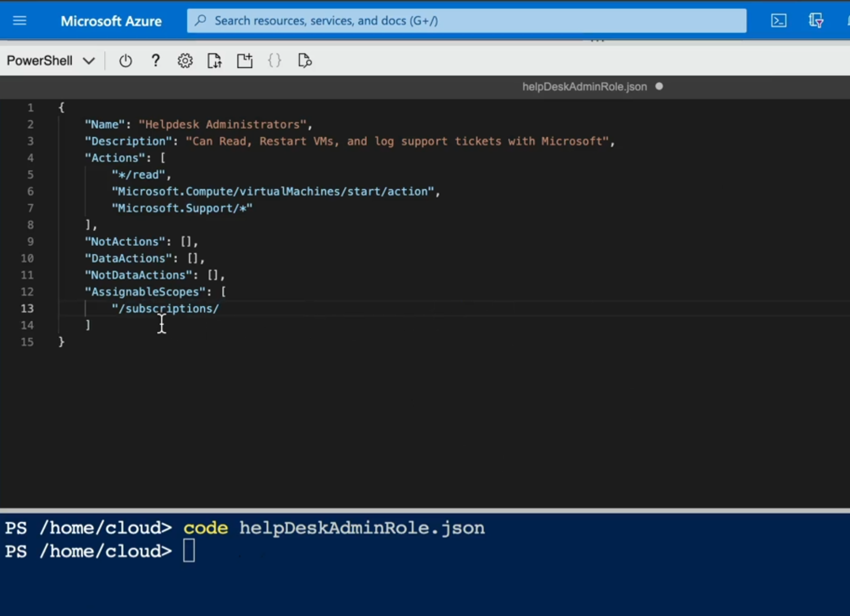Click the empty PowerShell prompt in the terminal
This screenshot has height=616, width=850.
(189, 551)
